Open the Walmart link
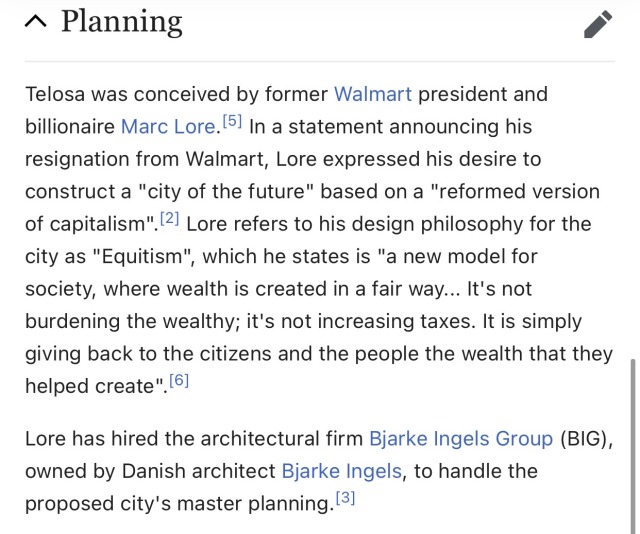 [372, 94]
